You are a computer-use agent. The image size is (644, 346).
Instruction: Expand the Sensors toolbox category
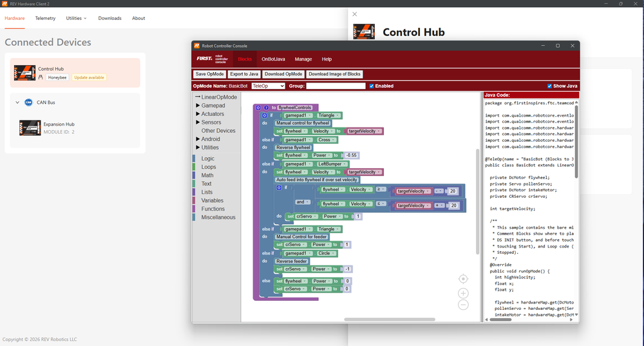coord(198,122)
